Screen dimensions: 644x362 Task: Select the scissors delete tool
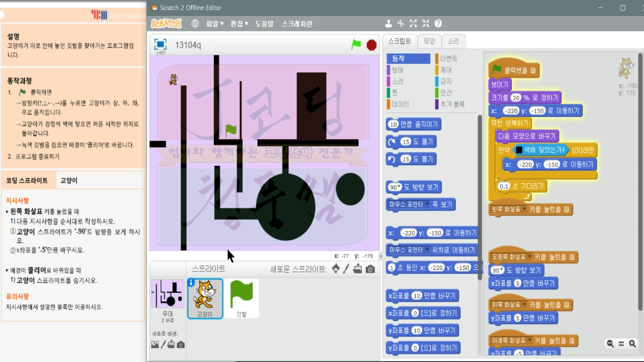(400, 23)
